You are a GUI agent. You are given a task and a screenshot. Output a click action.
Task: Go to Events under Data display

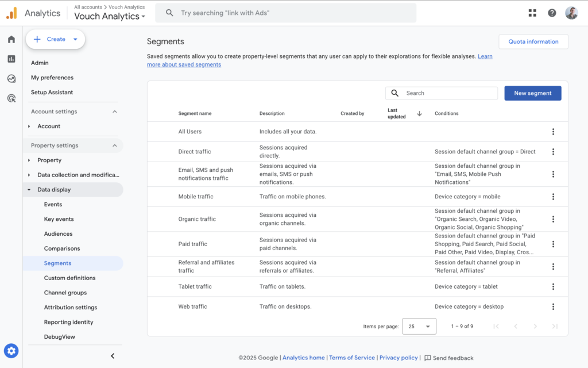click(x=53, y=205)
